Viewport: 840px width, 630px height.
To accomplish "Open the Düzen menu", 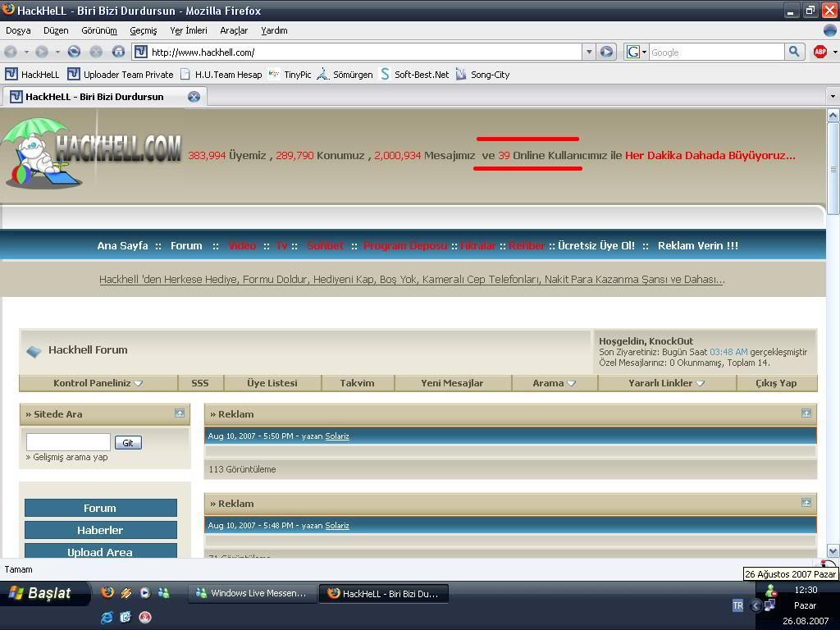I will 56,30.
